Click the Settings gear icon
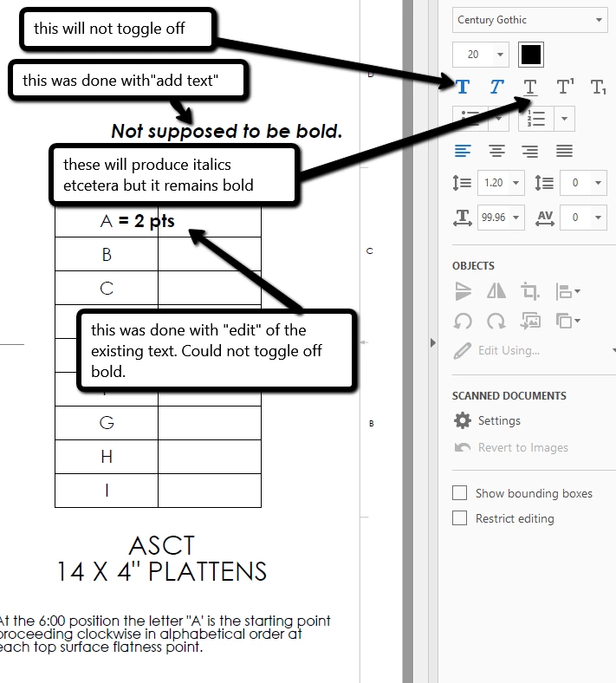The width and height of the screenshot is (616, 683). coord(463,420)
